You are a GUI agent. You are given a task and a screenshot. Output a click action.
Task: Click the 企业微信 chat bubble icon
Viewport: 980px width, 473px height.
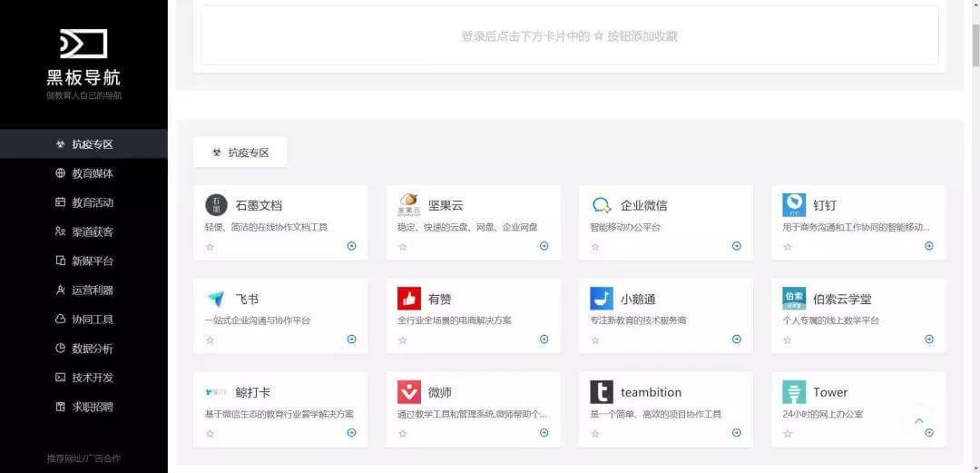(602, 205)
